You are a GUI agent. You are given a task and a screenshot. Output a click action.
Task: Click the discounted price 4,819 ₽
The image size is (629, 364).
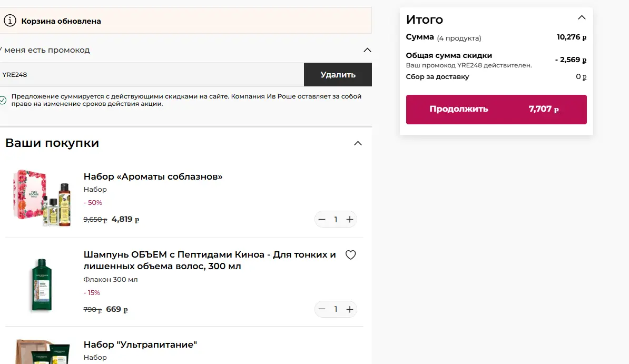125,220
